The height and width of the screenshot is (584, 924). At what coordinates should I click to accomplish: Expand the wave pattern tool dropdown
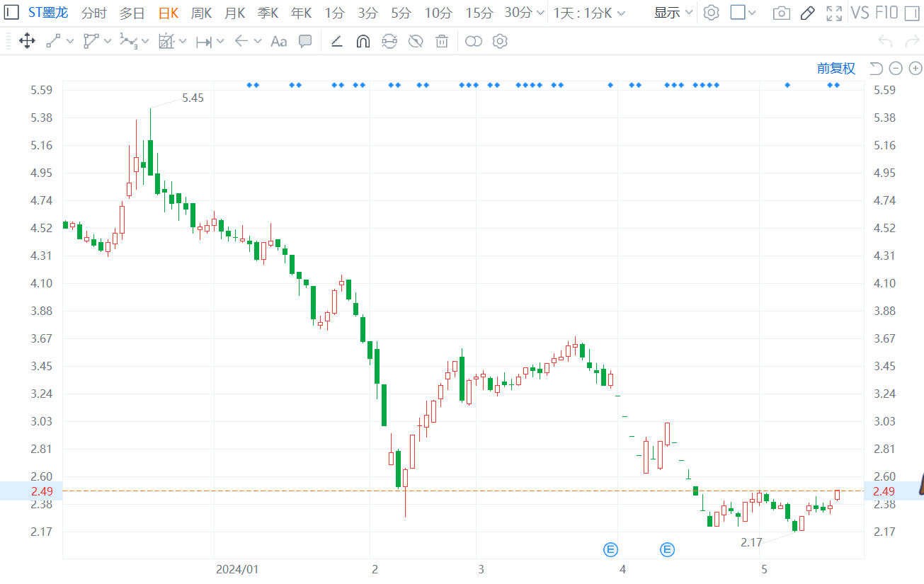[145, 42]
